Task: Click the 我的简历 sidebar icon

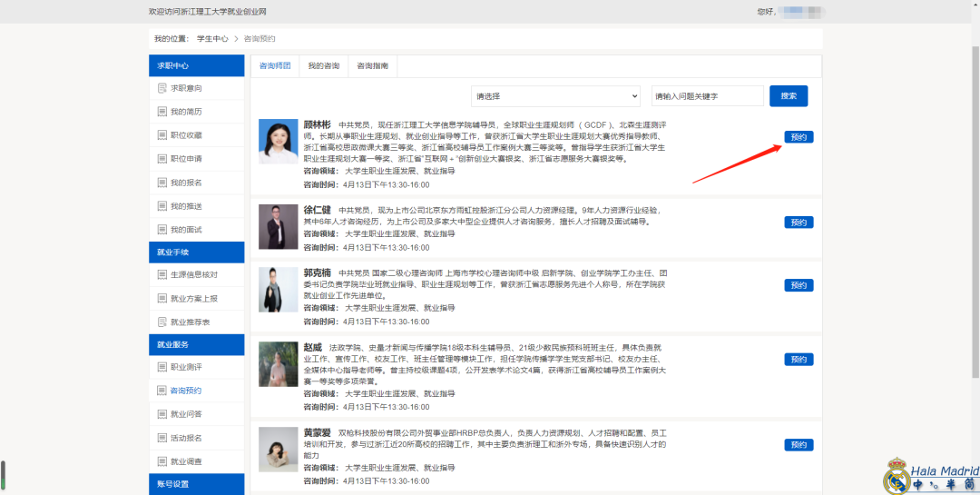Action: 161,112
